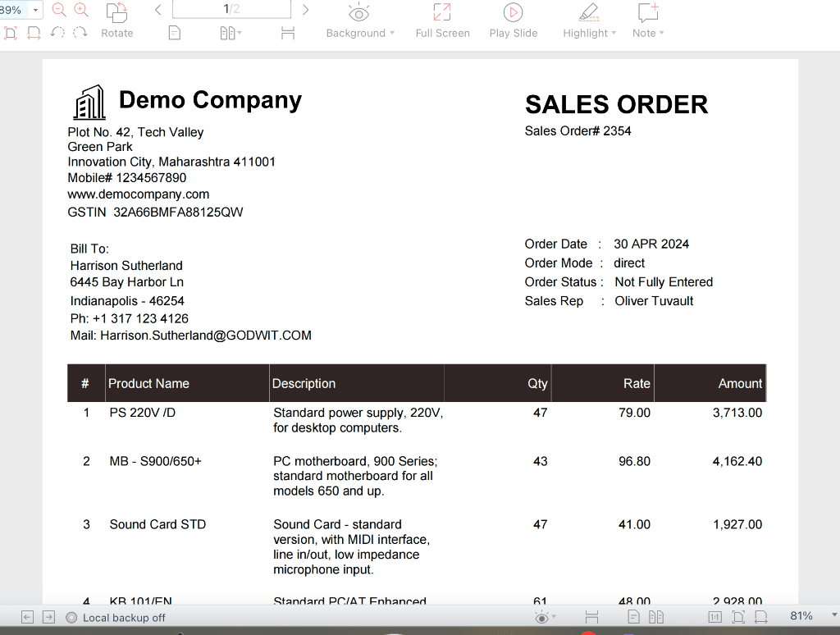Choose two-page view in the toolbar
Screen dimensions: 840x635
click(x=227, y=33)
